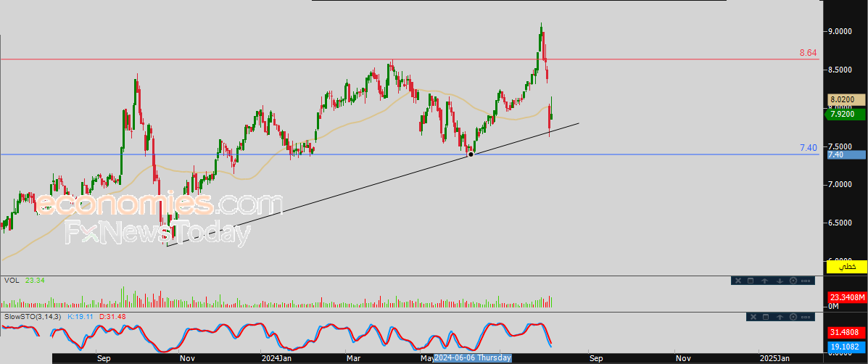868x364 pixels.
Task: Click the 2024Jan time axis label
Action: click(x=277, y=358)
